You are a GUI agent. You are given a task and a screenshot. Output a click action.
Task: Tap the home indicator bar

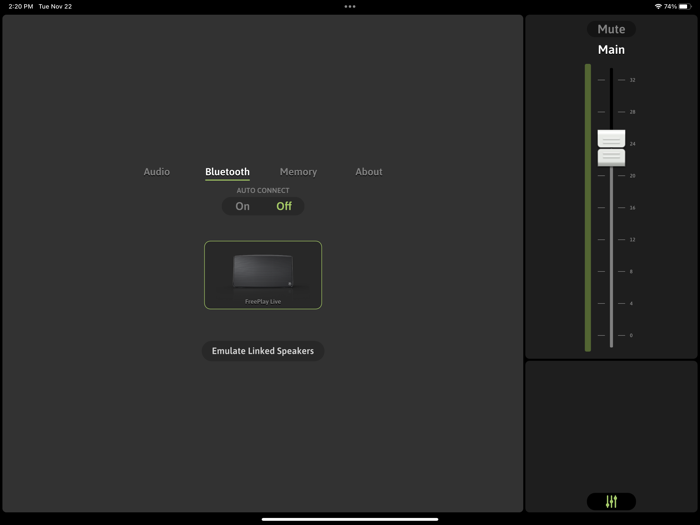coord(350,519)
